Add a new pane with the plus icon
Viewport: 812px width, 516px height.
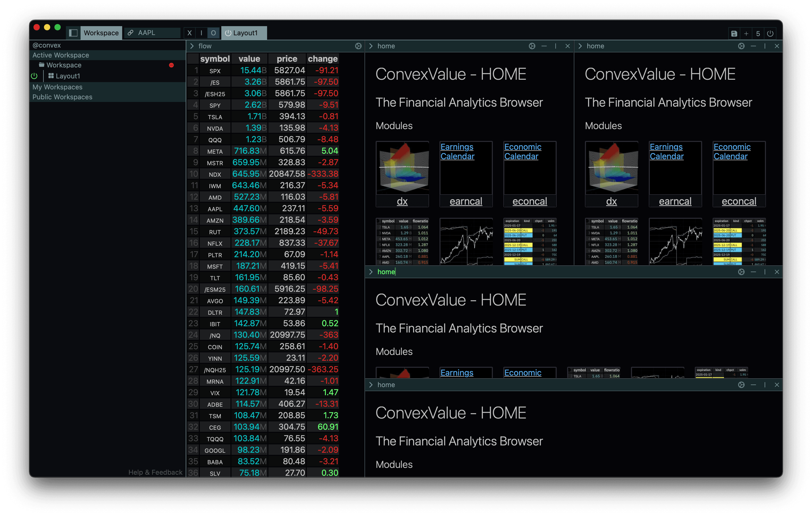[746, 33]
